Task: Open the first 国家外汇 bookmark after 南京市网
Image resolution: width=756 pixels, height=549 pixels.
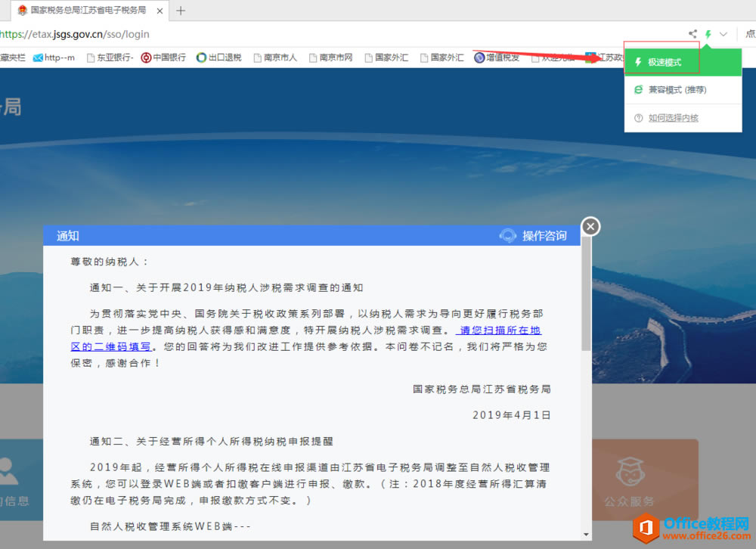Action: coord(386,58)
